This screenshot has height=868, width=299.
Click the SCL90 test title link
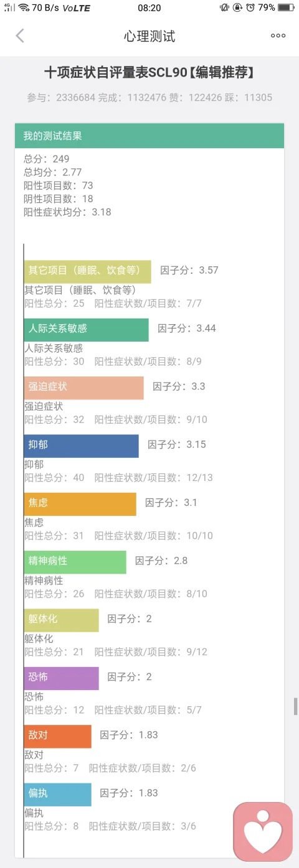tap(149, 73)
